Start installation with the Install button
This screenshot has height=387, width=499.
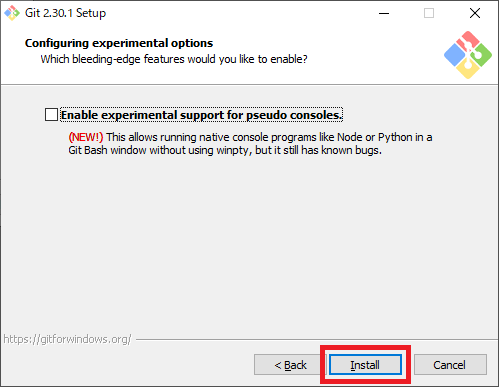[x=365, y=365]
